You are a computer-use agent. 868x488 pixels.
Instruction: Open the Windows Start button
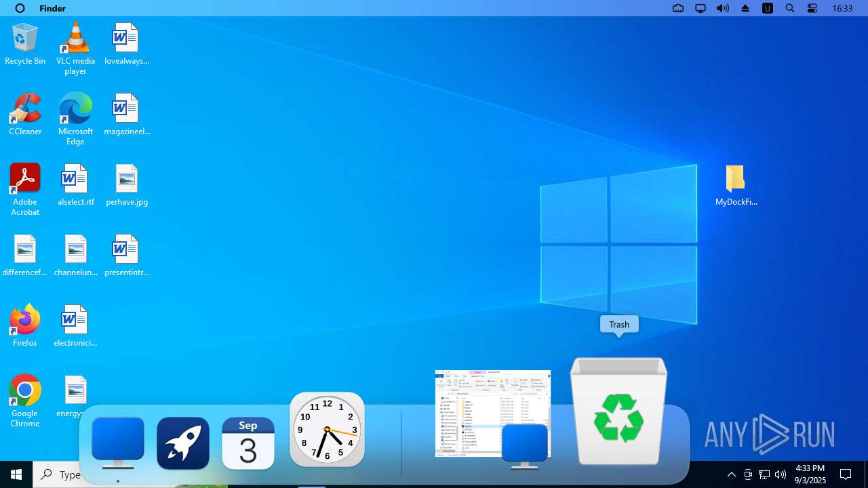(x=16, y=474)
